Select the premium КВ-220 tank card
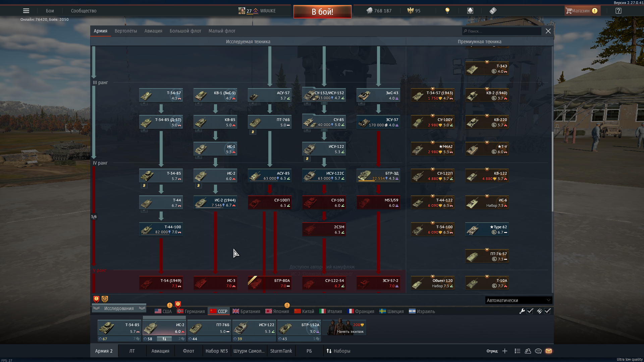 coord(487,122)
